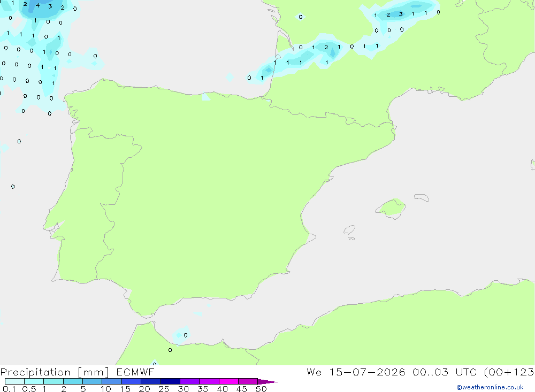Click the 45–50 mm legend swatch
Image resolution: width=535 pixels, height=392 pixels.
coord(248,381)
